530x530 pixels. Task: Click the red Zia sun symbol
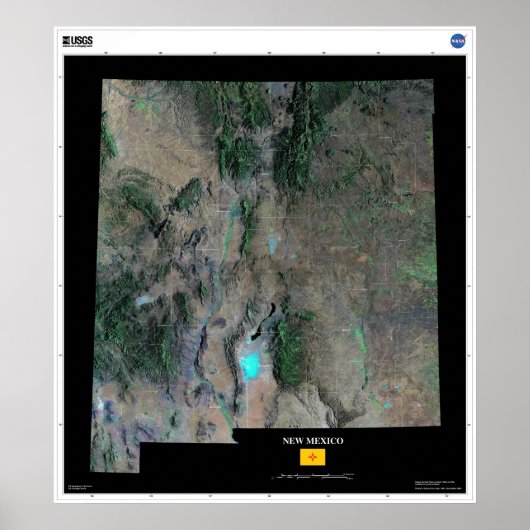[313, 457]
